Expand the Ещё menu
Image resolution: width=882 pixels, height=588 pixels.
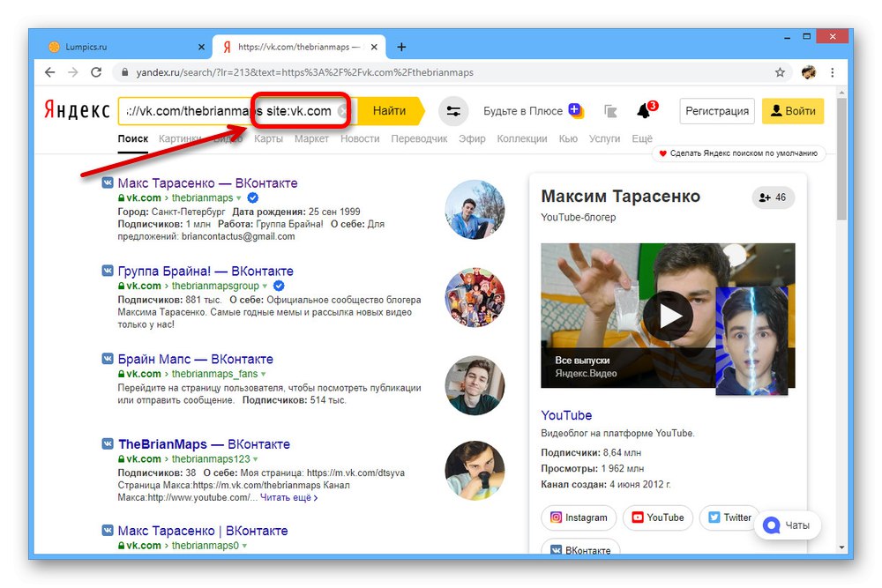coord(642,139)
